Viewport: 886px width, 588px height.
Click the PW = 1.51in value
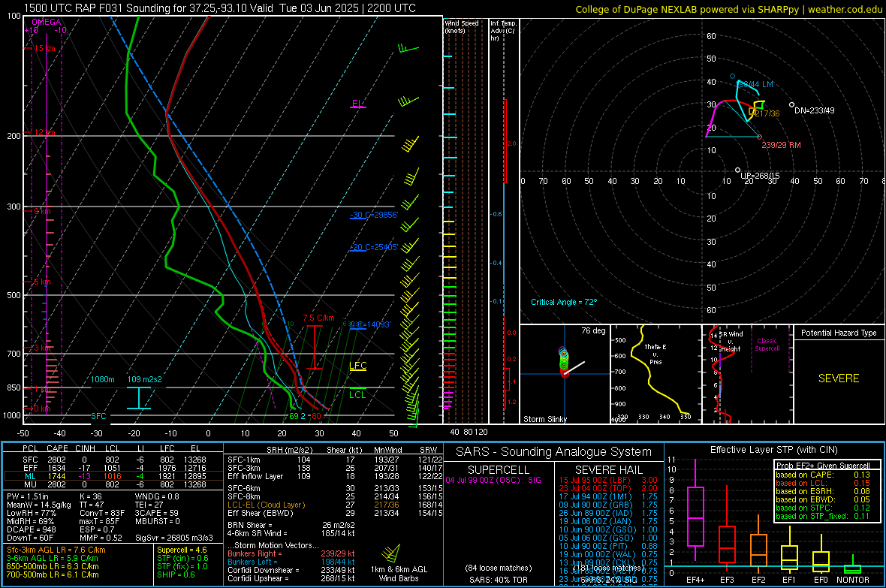click(28, 496)
